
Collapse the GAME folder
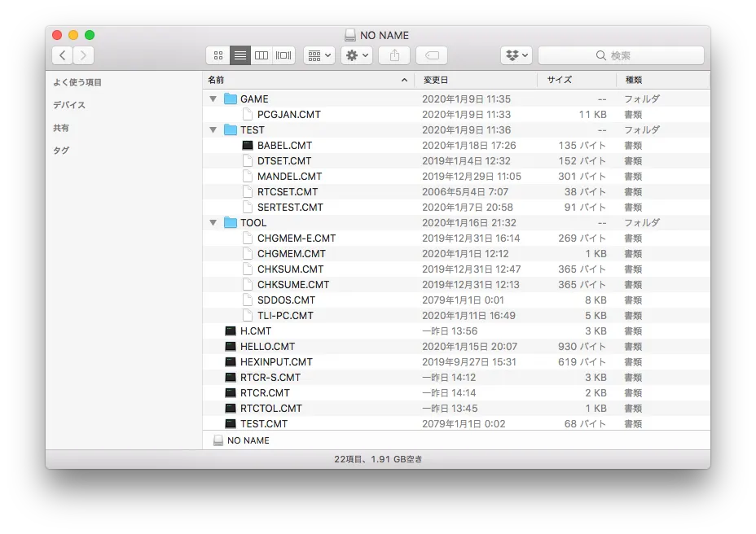213,98
